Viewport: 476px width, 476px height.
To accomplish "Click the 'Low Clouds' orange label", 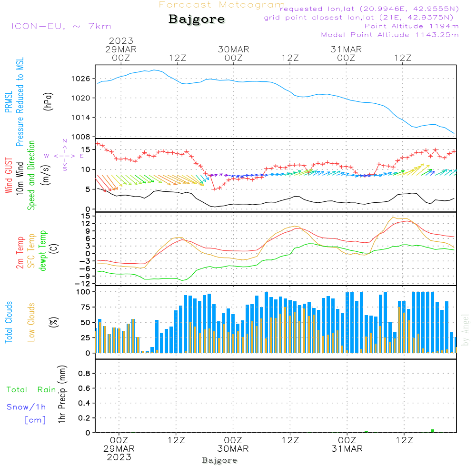I will [x=31, y=322].
